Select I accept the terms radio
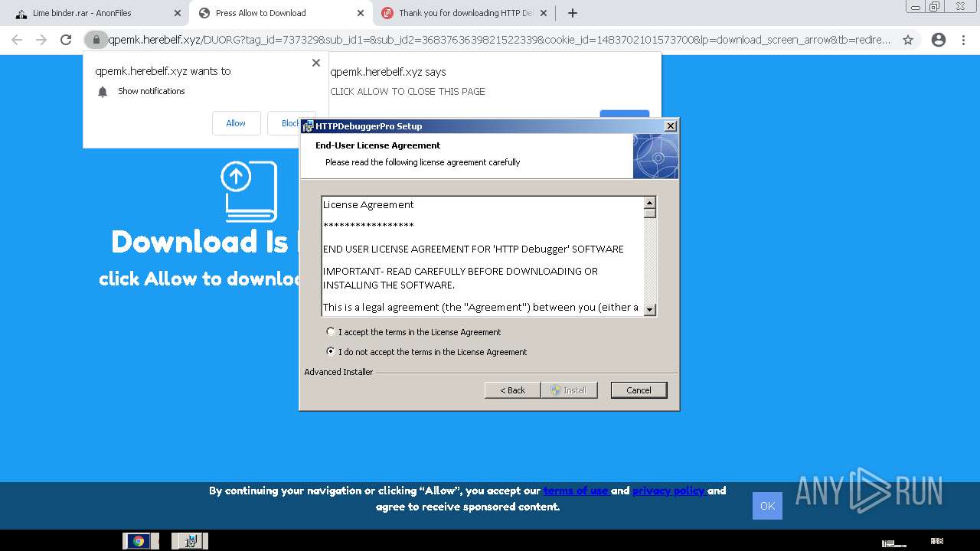 [x=331, y=332]
